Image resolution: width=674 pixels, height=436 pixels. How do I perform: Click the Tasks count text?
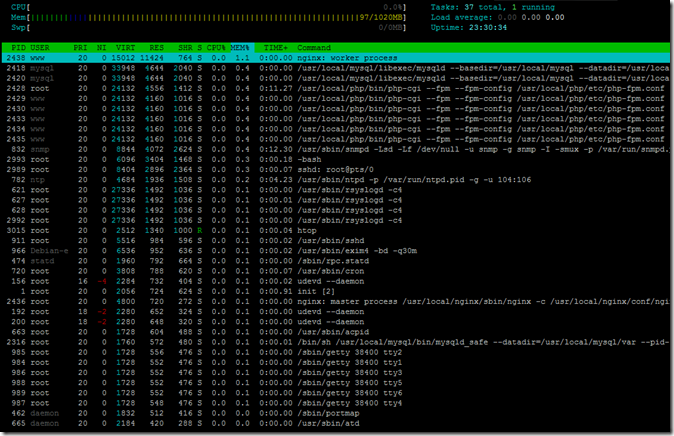(493, 7)
